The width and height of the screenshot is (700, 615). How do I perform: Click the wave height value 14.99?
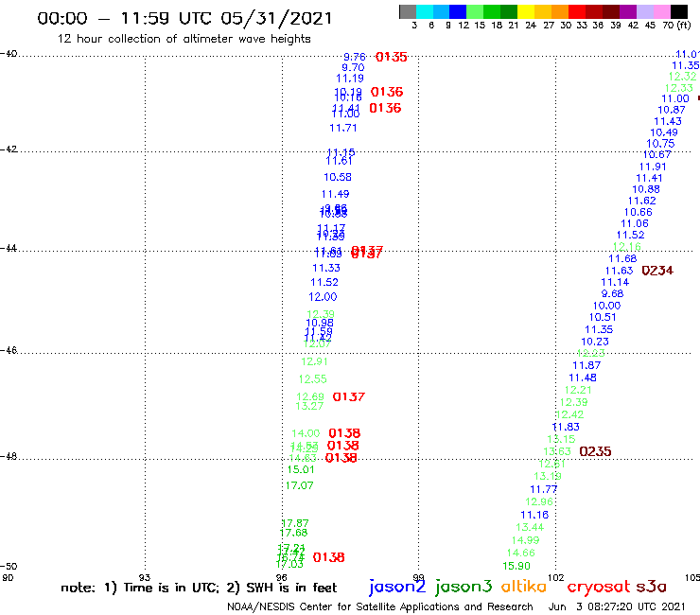525,540
